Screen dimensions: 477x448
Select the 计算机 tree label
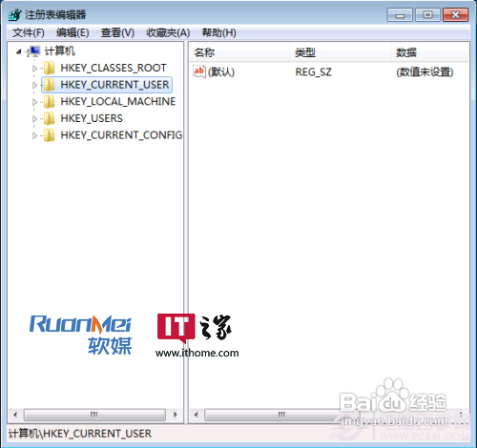pyautogui.click(x=60, y=51)
